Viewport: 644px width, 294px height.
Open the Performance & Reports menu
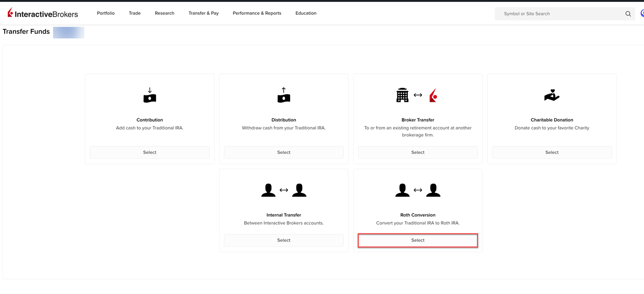point(257,13)
